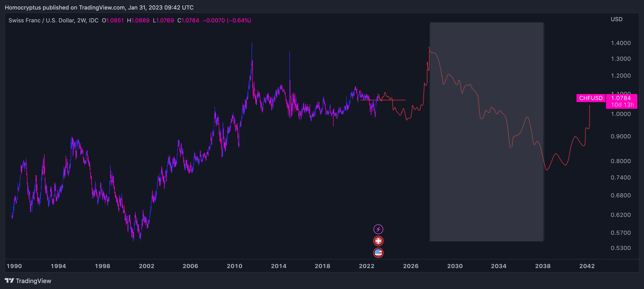Click the close value C1.0784
This screenshot has width=644, height=289.
pos(188,20)
